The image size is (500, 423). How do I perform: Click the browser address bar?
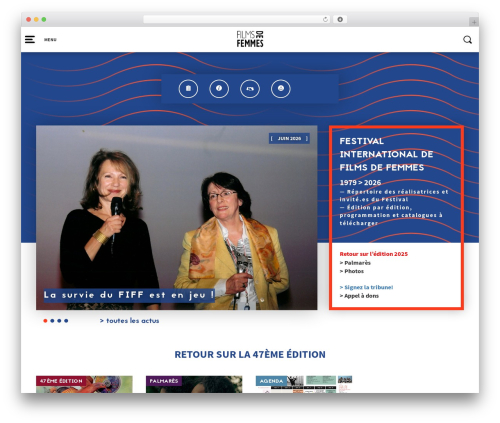(x=237, y=19)
